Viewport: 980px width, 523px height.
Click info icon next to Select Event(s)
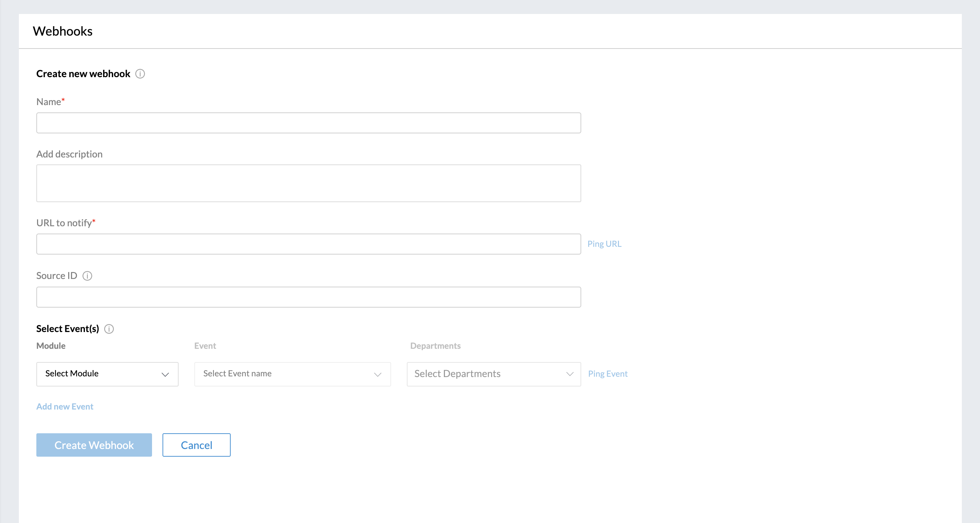109,329
